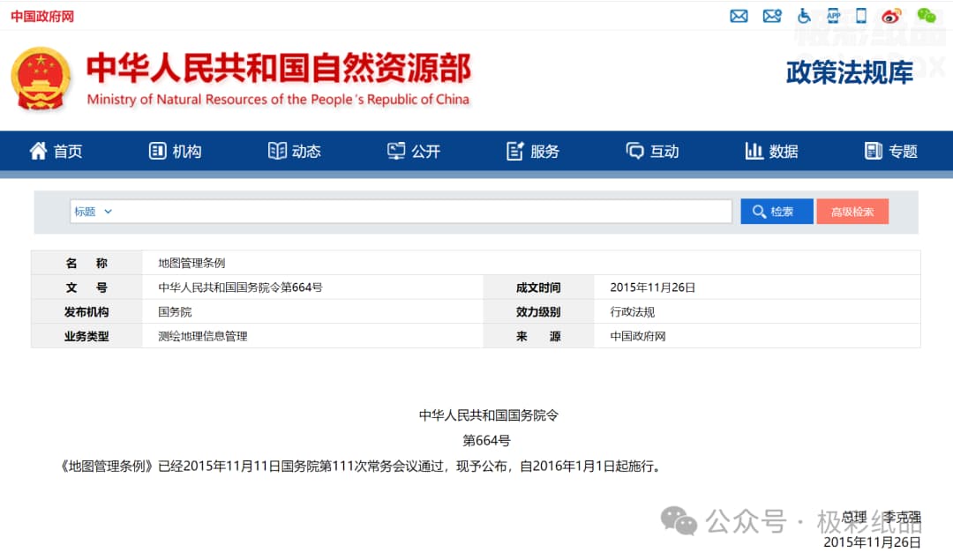Enable the wheelchair accessibility mode icon

tap(804, 17)
